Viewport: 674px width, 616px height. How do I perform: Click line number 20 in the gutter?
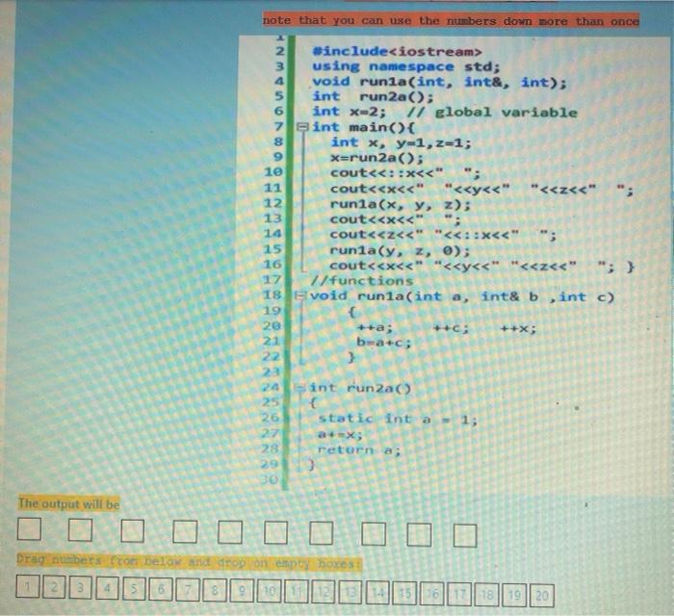point(272,325)
